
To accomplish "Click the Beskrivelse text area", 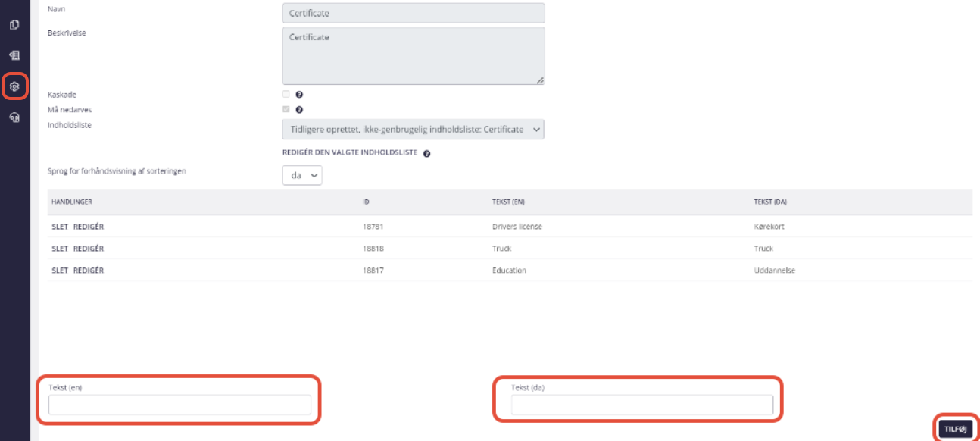I will pyautogui.click(x=414, y=56).
